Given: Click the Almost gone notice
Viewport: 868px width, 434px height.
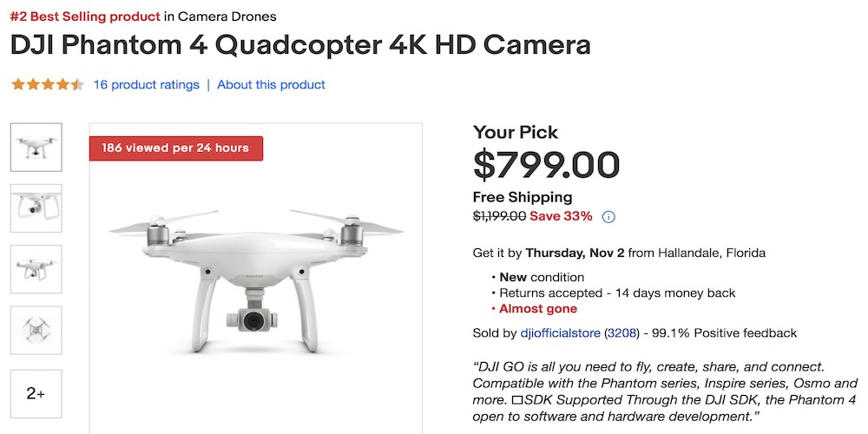Looking at the screenshot, I should [538, 308].
